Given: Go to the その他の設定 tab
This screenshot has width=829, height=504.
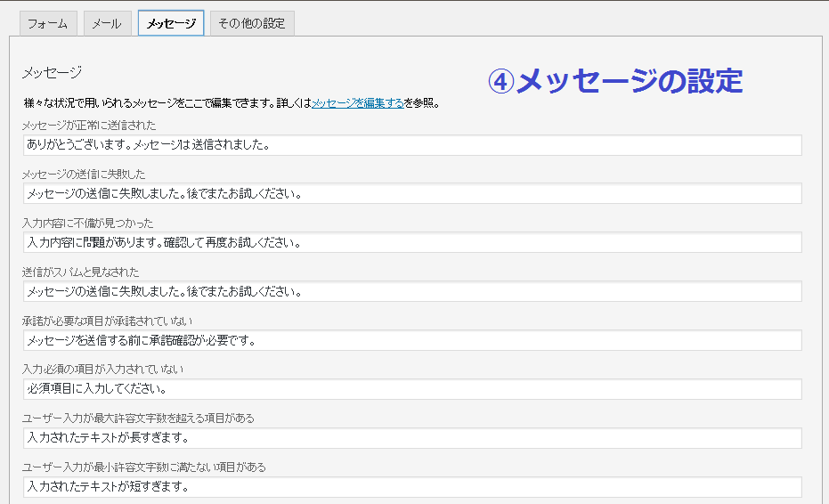Looking at the screenshot, I should pos(252,24).
